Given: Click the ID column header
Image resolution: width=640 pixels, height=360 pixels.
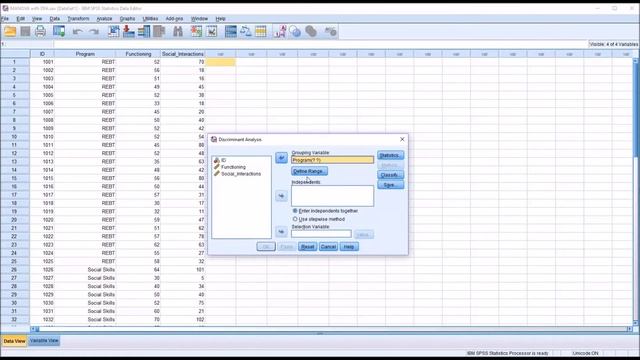Looking at the screenshot, I should coord(42,54).
